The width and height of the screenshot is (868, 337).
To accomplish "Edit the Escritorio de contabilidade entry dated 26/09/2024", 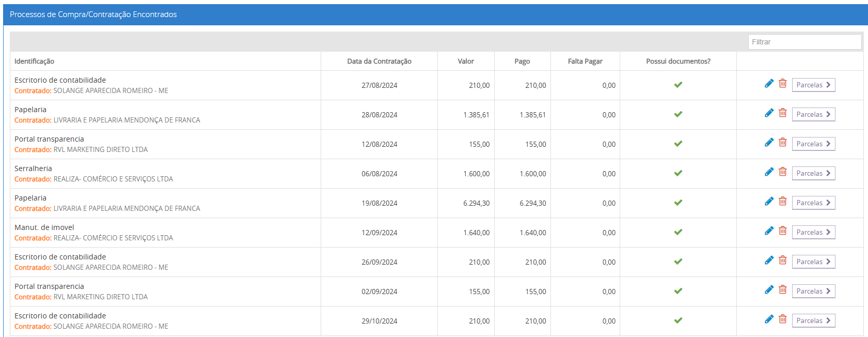I will 769,261.
